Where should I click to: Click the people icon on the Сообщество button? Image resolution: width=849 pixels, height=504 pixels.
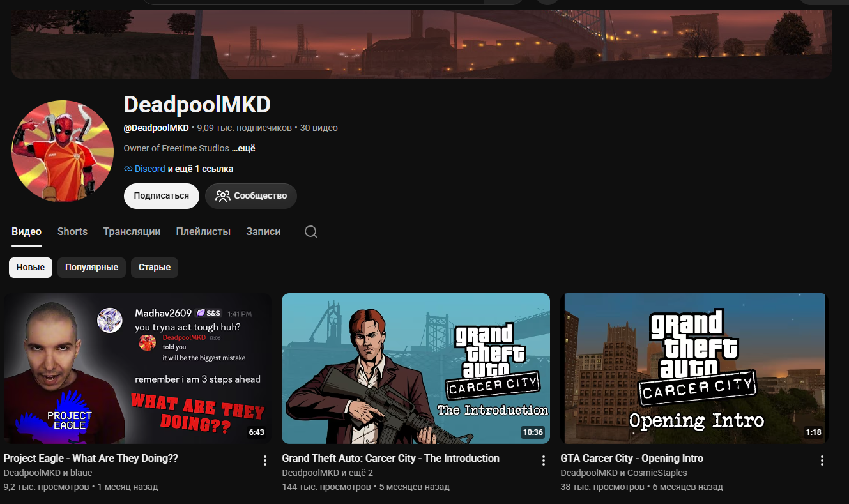point(222,196)
